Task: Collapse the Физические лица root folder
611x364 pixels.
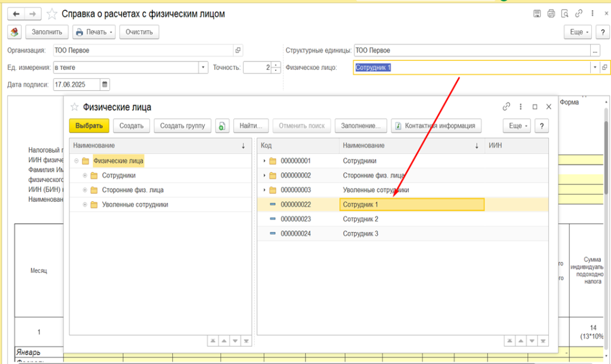Action: pos(76,161)
